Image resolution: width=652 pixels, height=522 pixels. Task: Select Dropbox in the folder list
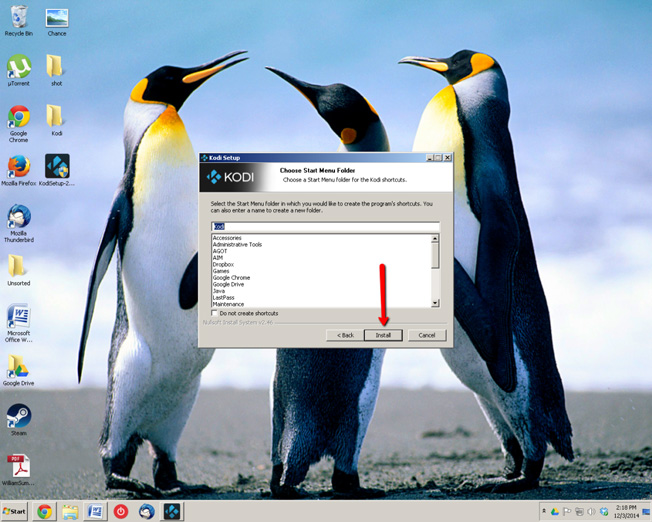pos(223,265)
